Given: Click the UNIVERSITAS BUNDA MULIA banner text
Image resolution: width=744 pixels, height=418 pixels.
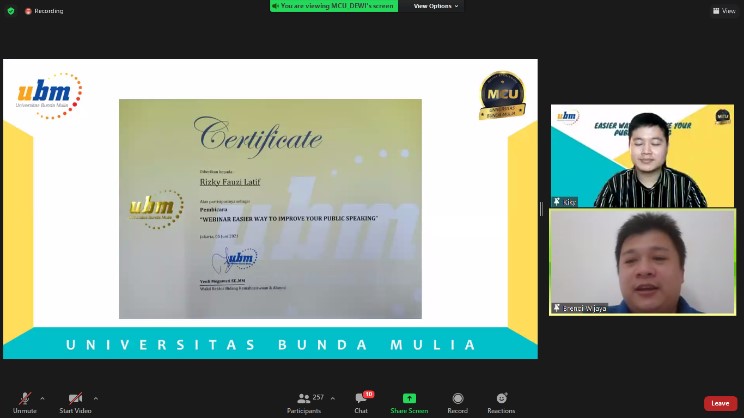Looking at the screenshot, I should [270, 344].
